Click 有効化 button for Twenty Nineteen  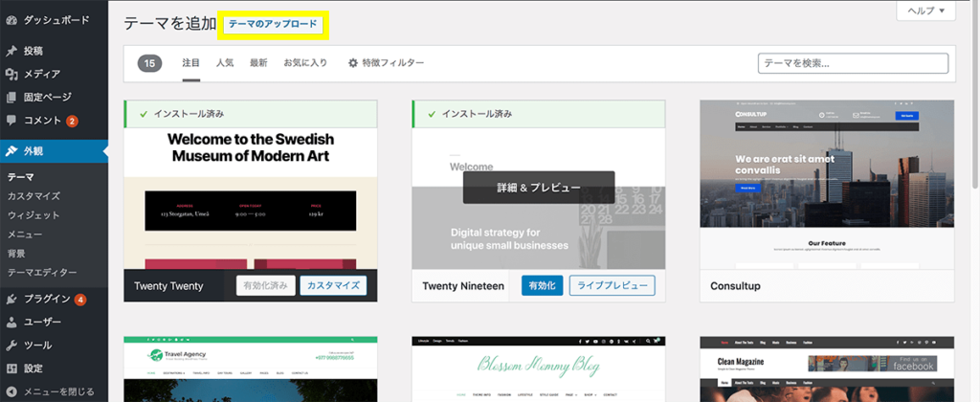(543, 286)
